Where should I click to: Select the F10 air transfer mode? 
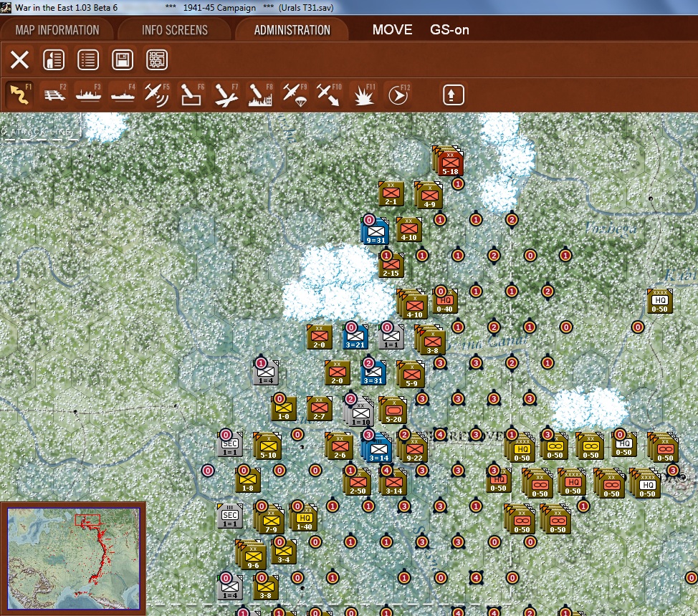pyautogui.click(x=328, y=95)
